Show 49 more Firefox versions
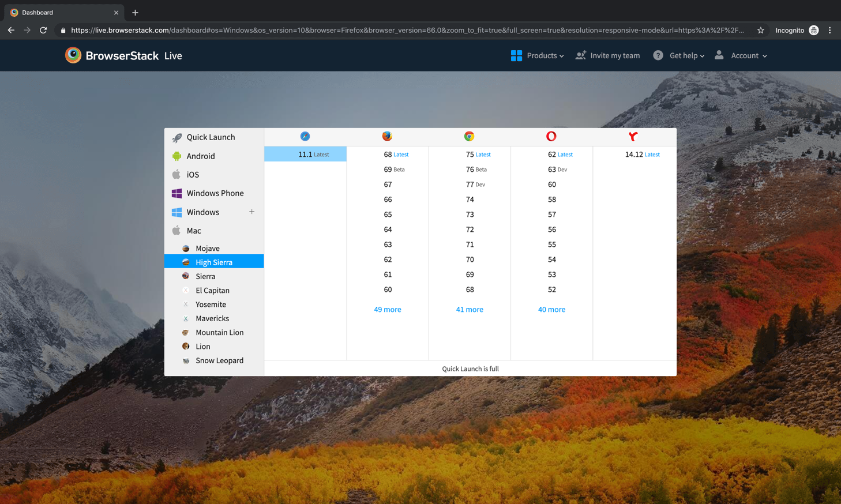Image resolution: width=841 pixels, height=504 pixels. click(388, 310)
